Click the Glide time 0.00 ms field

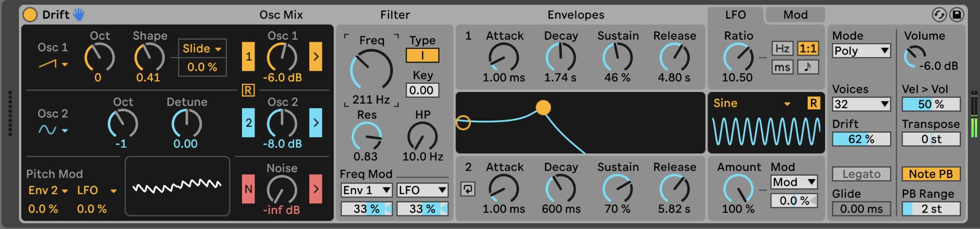(861, 209)
